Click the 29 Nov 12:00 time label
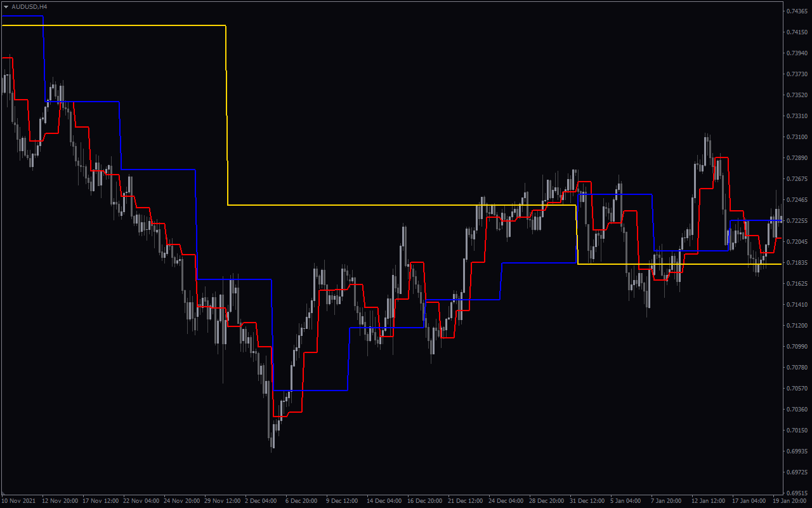This screenshot has width=812, height=508. pos(222,501)
